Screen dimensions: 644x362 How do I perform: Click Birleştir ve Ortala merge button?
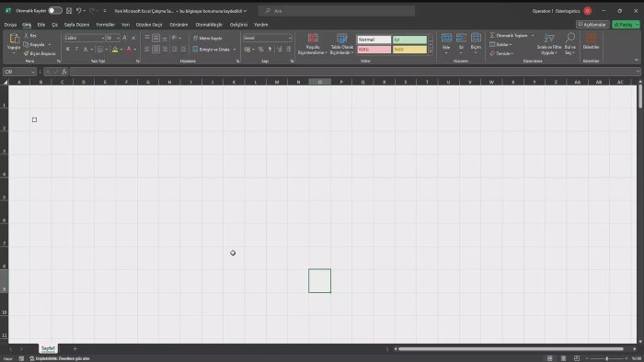coord(211,50)
